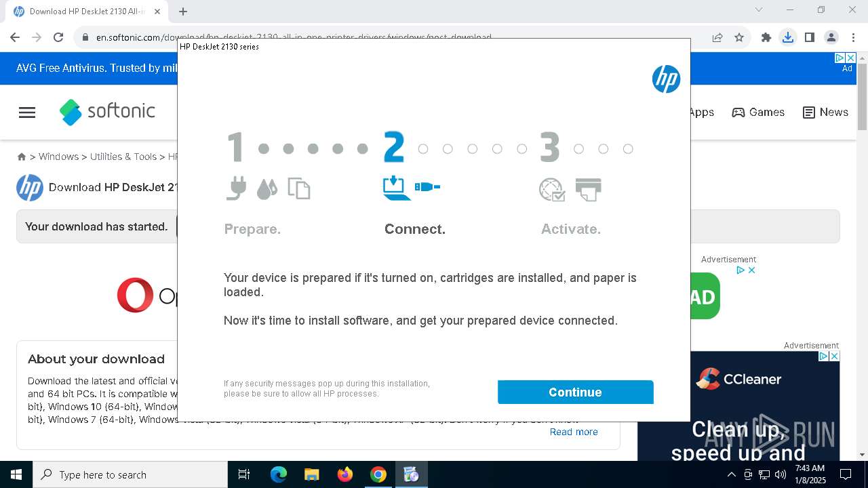This screenshot has height=488, width=868.
Task: Click the paper sheets Prepare icon
Action: pos(298,188)
